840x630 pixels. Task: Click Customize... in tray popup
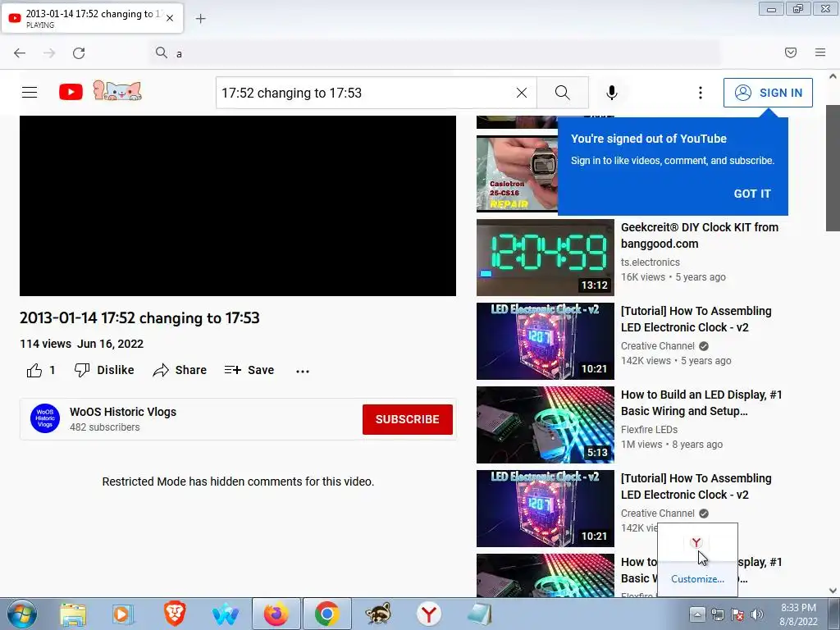pyautogui.click(x=697, y=579)
